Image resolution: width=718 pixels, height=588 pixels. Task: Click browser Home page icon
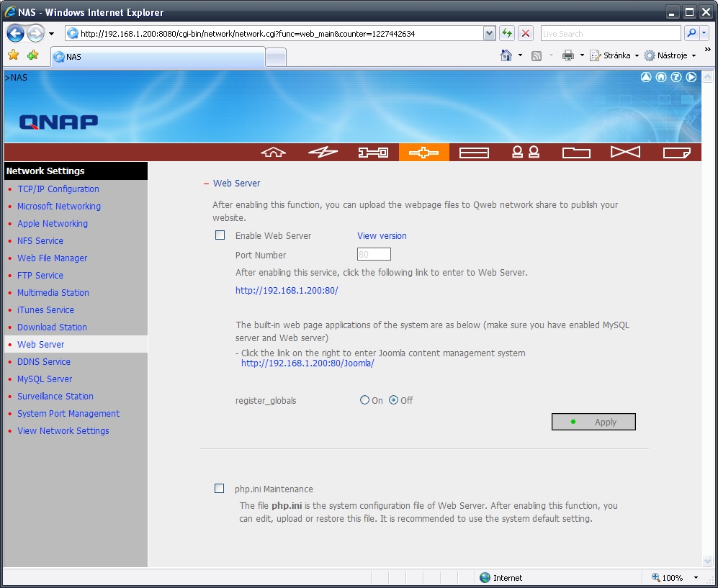tap(506, 55)
